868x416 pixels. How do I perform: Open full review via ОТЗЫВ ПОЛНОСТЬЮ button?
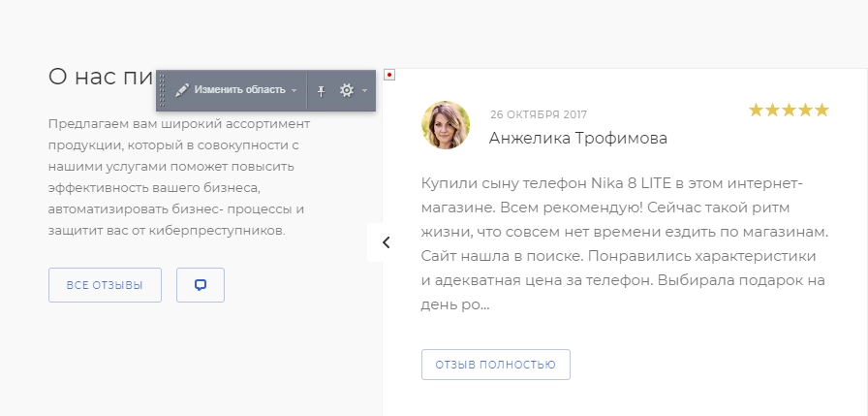[x=495, y=365]
